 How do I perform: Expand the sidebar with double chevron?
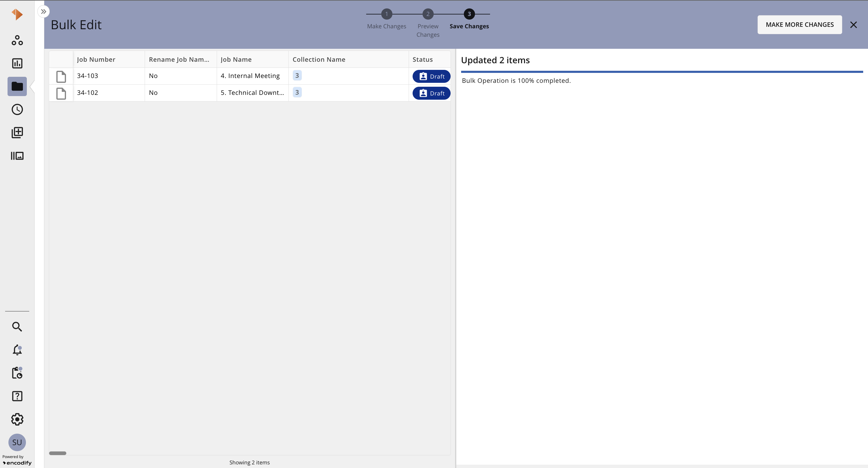coord(43,12)
